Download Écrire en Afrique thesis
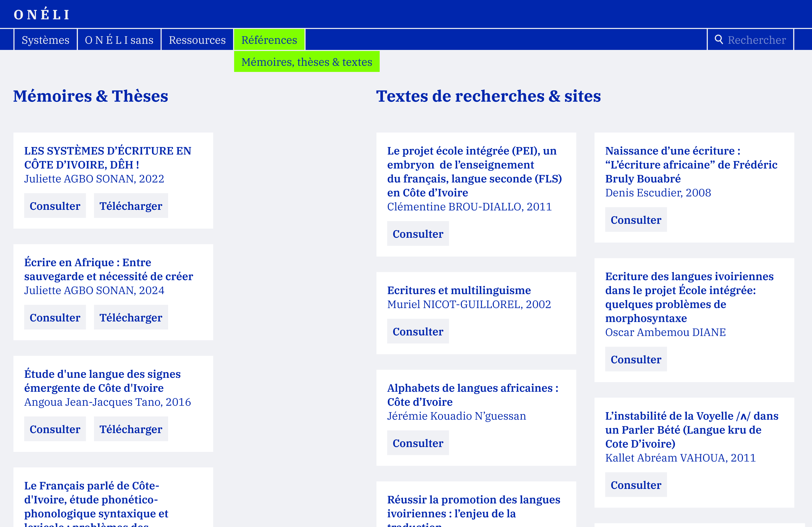The image size is (812, 527). [131, 317]
